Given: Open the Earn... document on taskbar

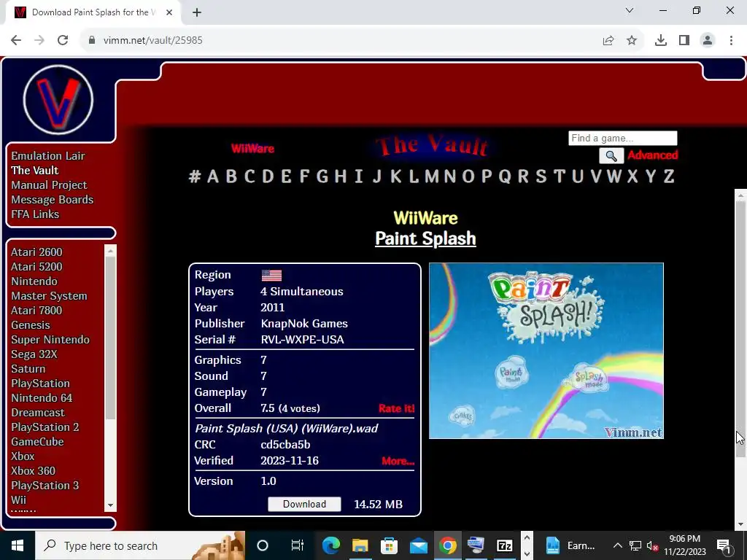Looking at the screenshot, I should click(572, 545).
